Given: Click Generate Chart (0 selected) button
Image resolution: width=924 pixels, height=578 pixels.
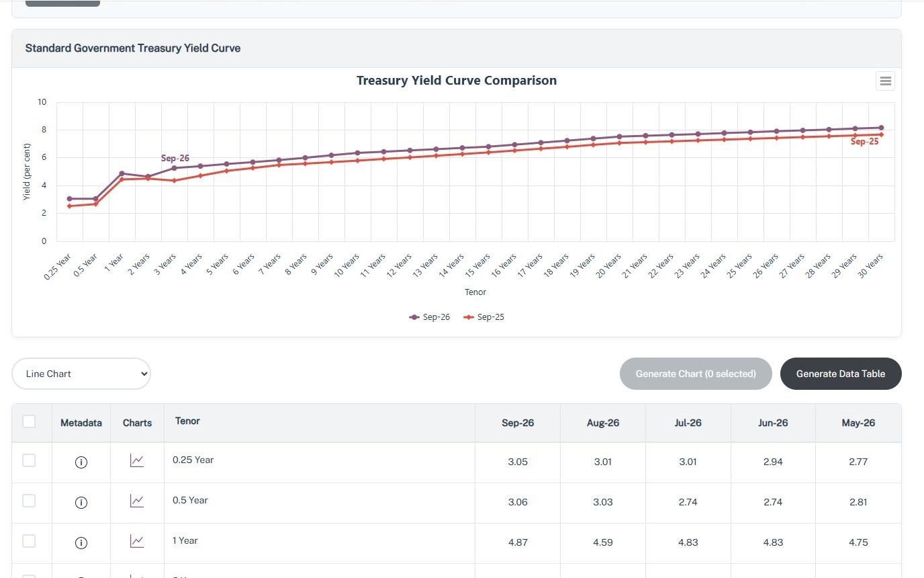Looking at the screenshot, I should (x=696, y=374).
